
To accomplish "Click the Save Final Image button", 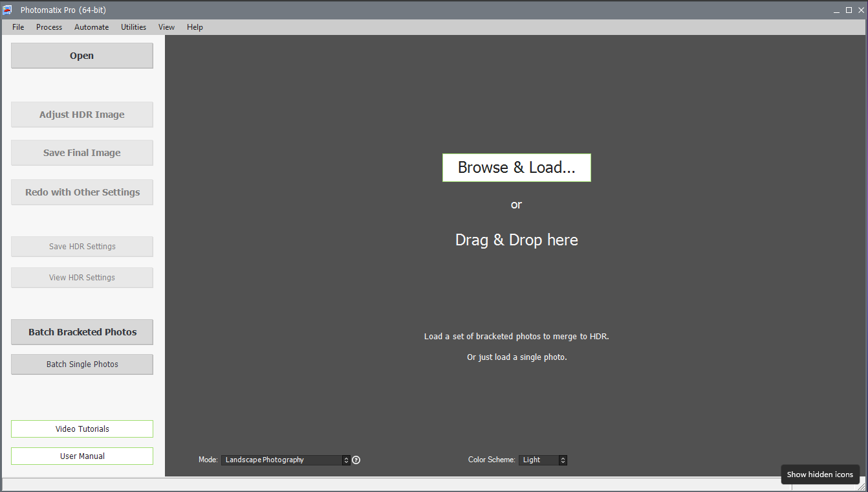I will [82, 153].
